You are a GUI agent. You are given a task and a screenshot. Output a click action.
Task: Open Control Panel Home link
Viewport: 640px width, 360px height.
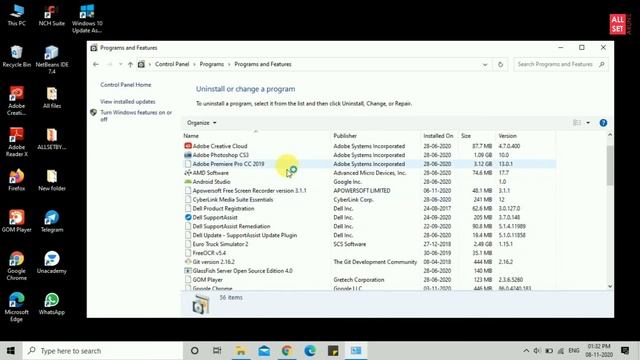point(126,85)
